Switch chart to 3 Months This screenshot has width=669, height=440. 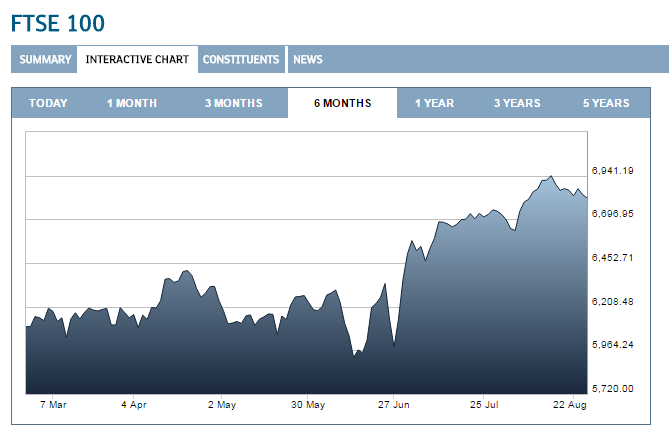pos(233,103)
